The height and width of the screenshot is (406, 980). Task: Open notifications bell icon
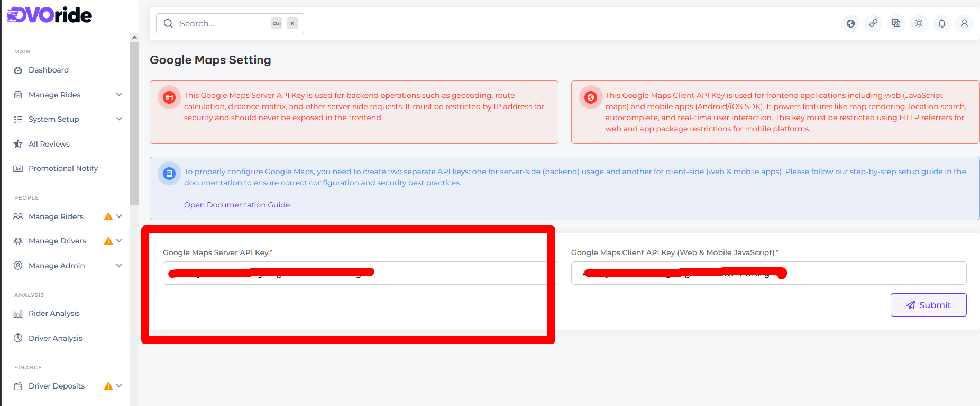point(942,23)
